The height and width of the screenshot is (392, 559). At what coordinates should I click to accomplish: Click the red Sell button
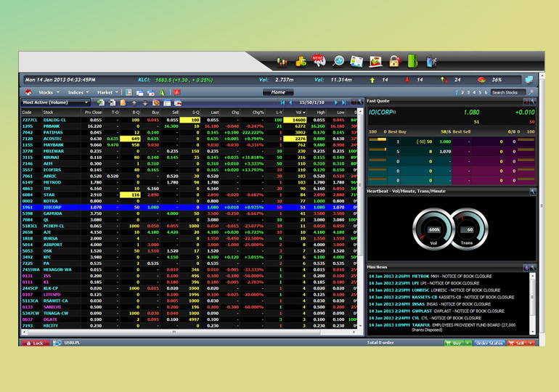pyautogui.click(x=521, y=343)
